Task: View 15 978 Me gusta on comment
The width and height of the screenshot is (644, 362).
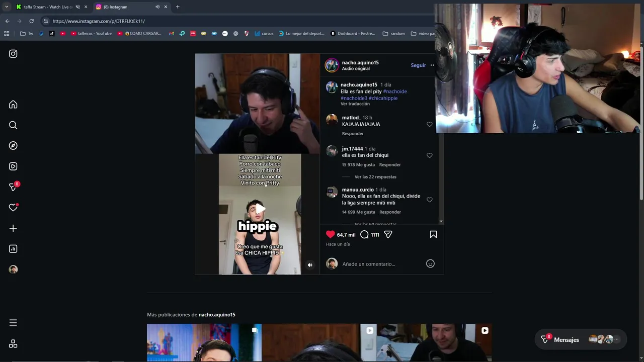Action: coord(358,165)
